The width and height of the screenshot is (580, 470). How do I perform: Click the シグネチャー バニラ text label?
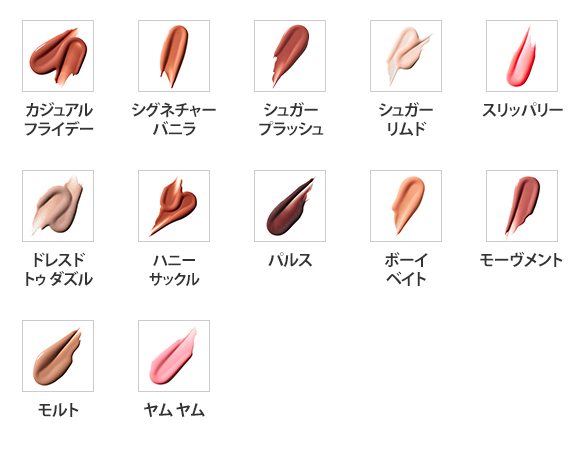[174, 119]
